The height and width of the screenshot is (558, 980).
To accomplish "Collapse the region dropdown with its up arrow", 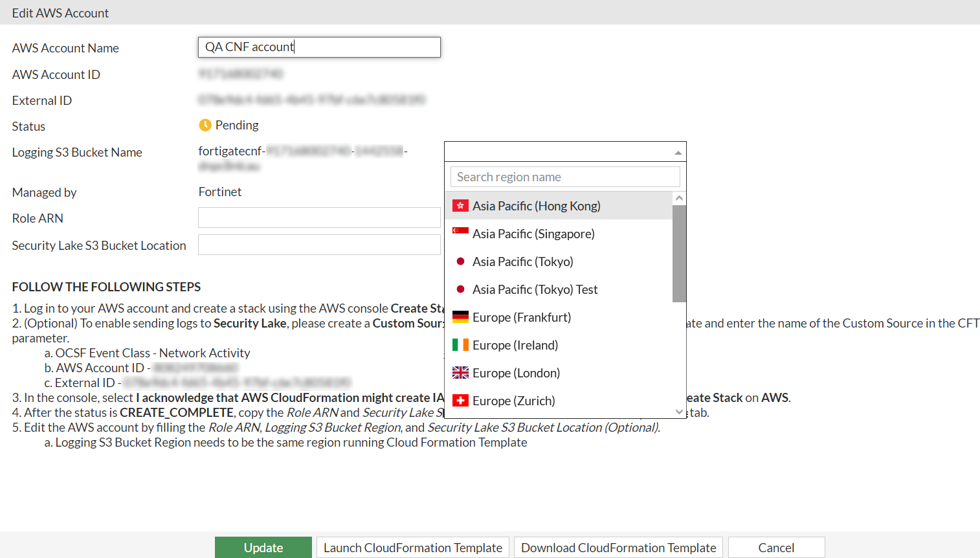I will click(x=678, y=151).
